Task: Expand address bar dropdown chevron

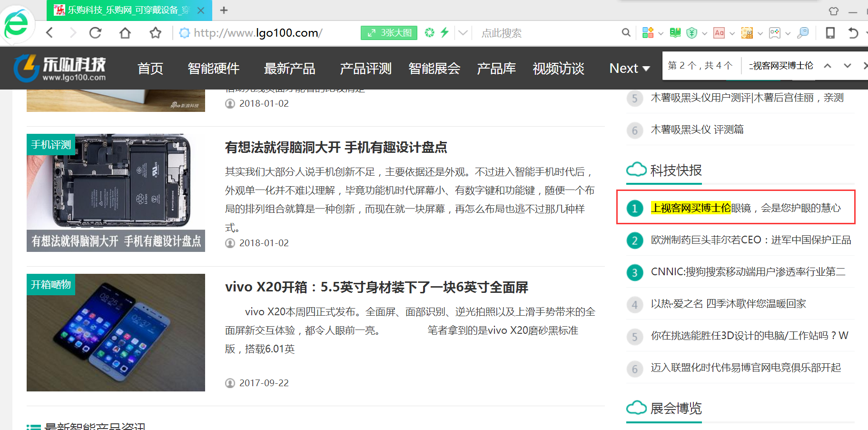Action: tap(463, 33)
